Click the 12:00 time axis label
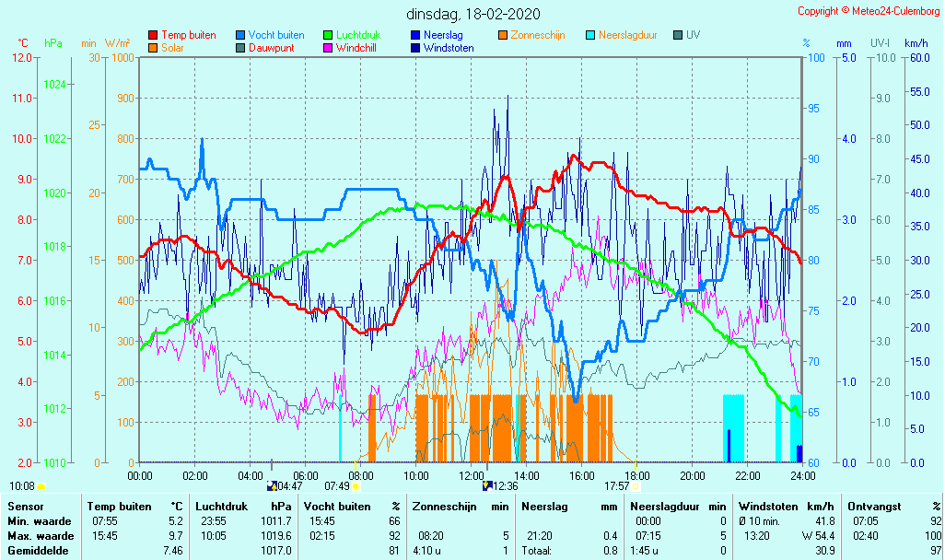 click(472, 475)
